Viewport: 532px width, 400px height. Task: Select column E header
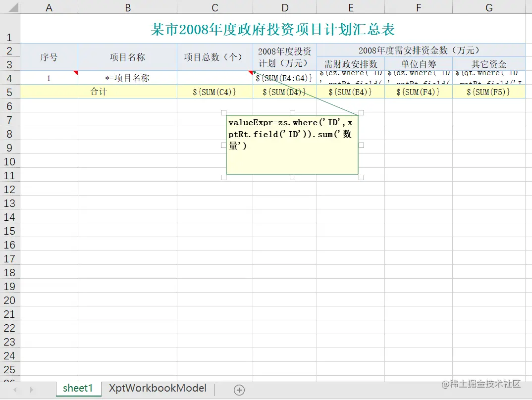[351, 7]
